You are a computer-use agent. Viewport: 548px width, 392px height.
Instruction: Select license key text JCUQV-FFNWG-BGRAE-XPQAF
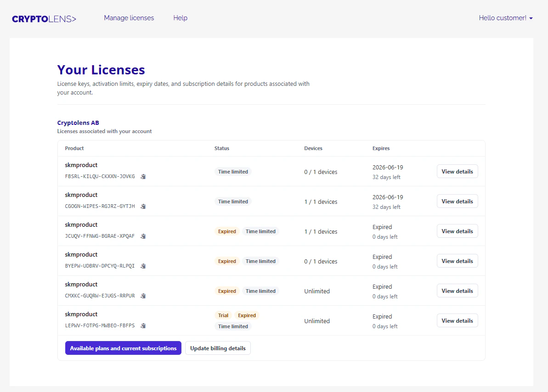tap(100, 236)
